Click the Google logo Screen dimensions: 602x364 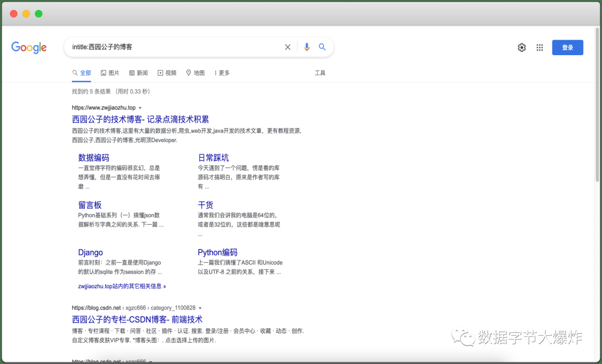pyautogui.click(x=29, y=47)
